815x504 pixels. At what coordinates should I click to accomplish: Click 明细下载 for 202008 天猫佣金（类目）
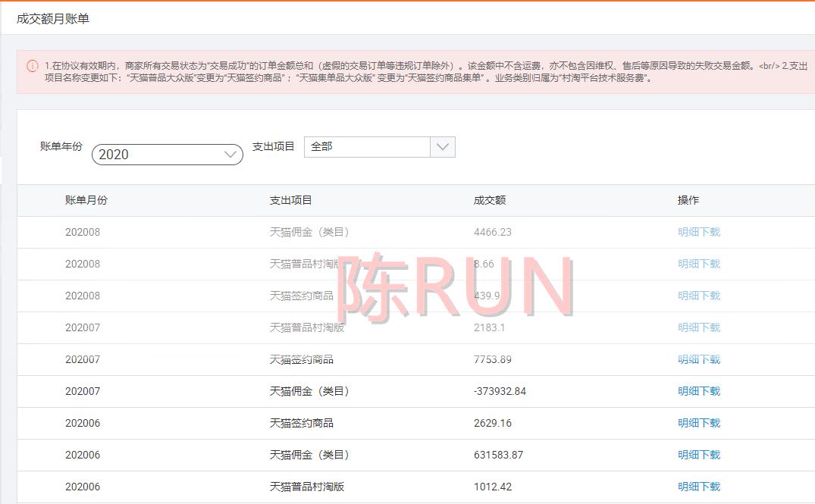point(697,232)
